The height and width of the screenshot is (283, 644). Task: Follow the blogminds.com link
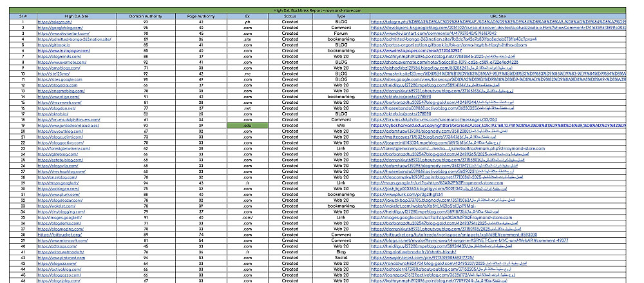click(61, 57)
